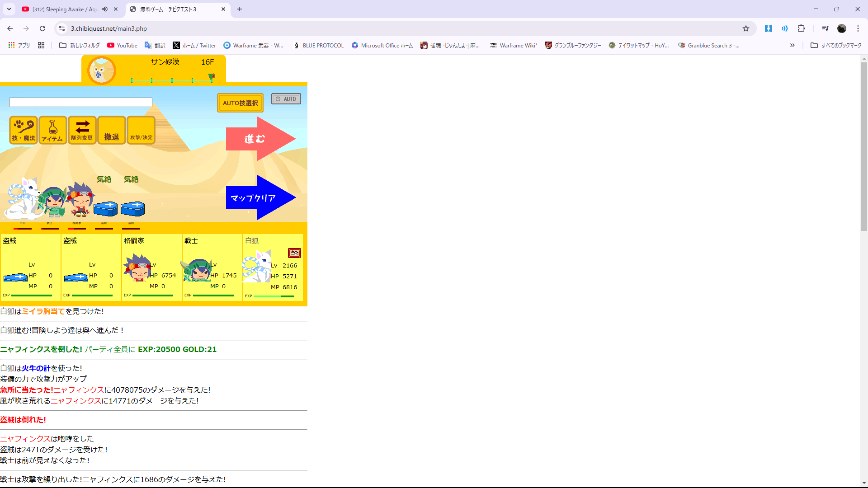Open すべてのブックマーク folder
This screenshot has width=868, height=488.
coord(836,45)
